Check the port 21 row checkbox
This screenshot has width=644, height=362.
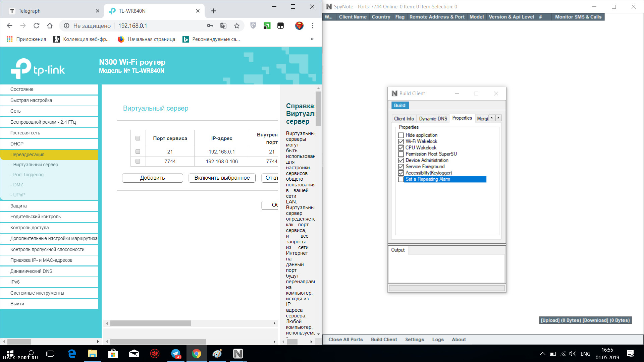[138, 152]
